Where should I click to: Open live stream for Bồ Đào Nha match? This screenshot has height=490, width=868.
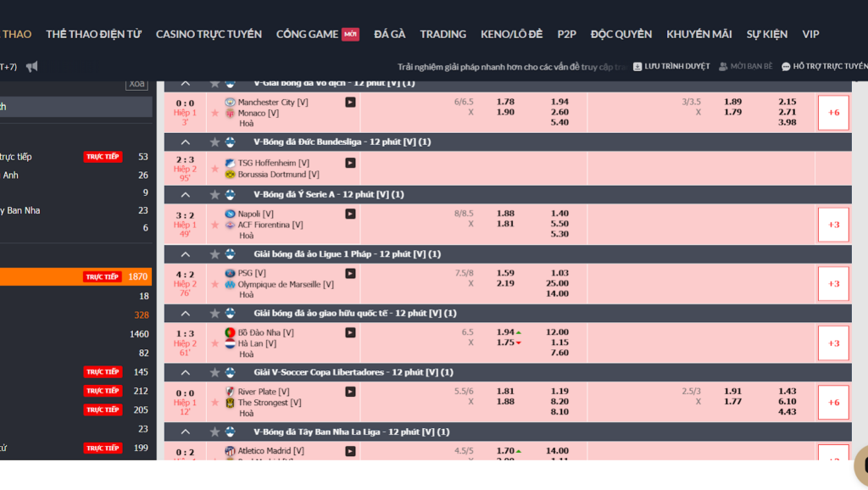[350, 332]
